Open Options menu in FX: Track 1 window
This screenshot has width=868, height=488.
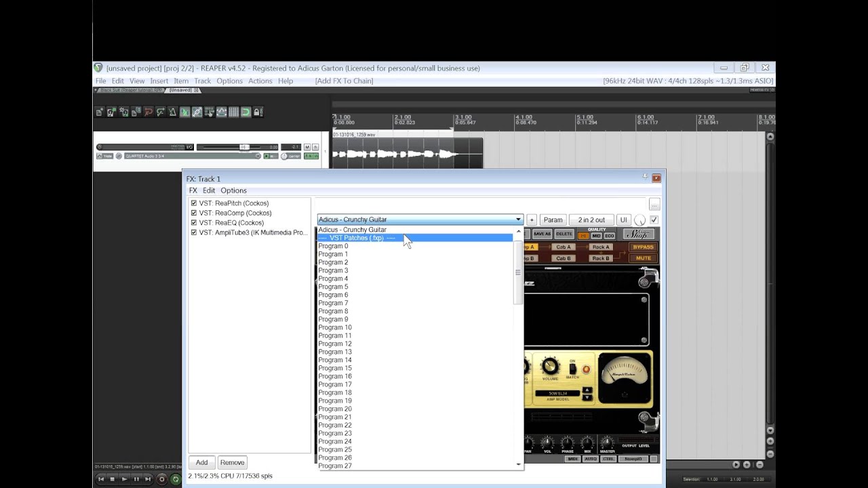[x=233, y=190]
